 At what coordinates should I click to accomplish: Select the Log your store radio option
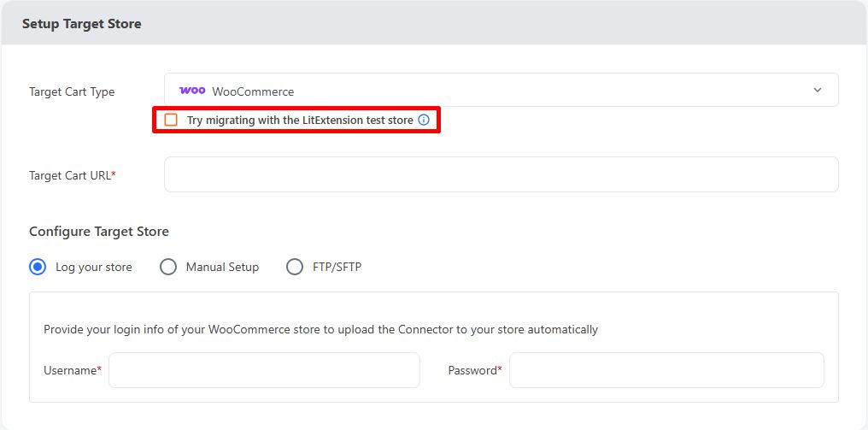pyautogui.click(x=38, y=267)
